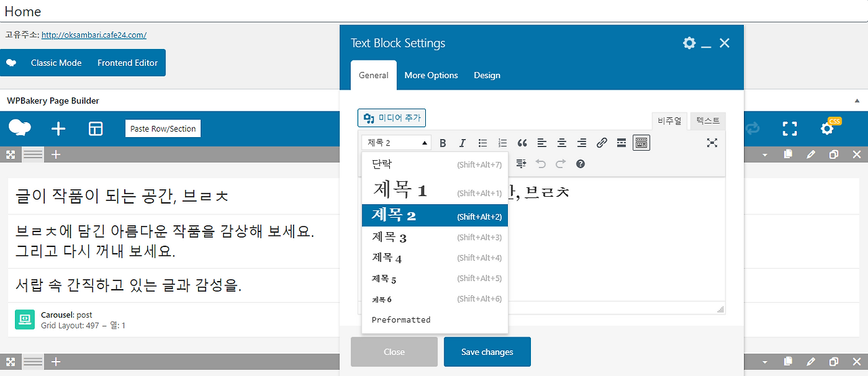Viewport: 868px width, 376px height.
Task: Click Classic Mode button
Action: 56,62
